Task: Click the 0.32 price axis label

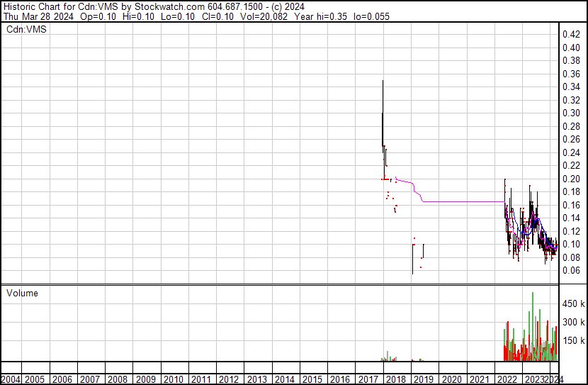Action: pos(572,100)
